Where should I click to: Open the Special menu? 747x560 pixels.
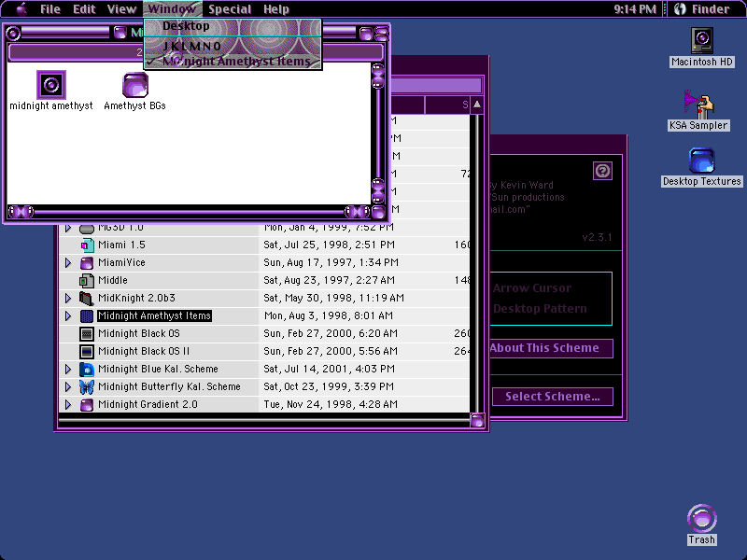tap(230, 9)
